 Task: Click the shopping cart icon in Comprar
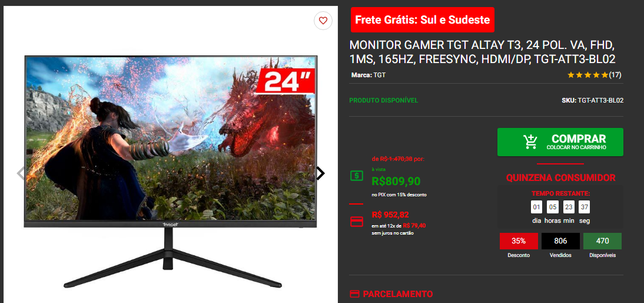530,142
